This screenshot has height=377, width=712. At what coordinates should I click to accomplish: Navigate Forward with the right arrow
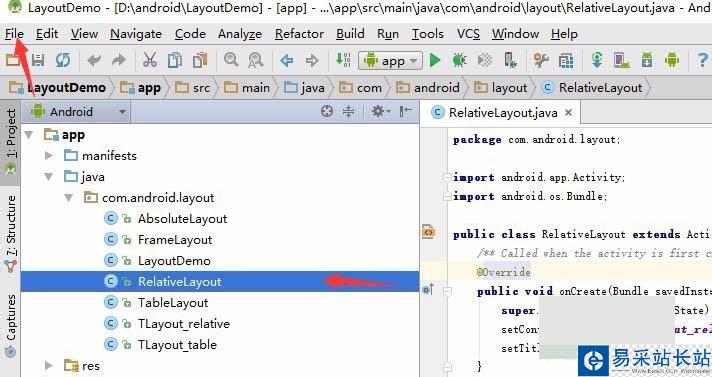pyautogui.click(x=312, y=60)
